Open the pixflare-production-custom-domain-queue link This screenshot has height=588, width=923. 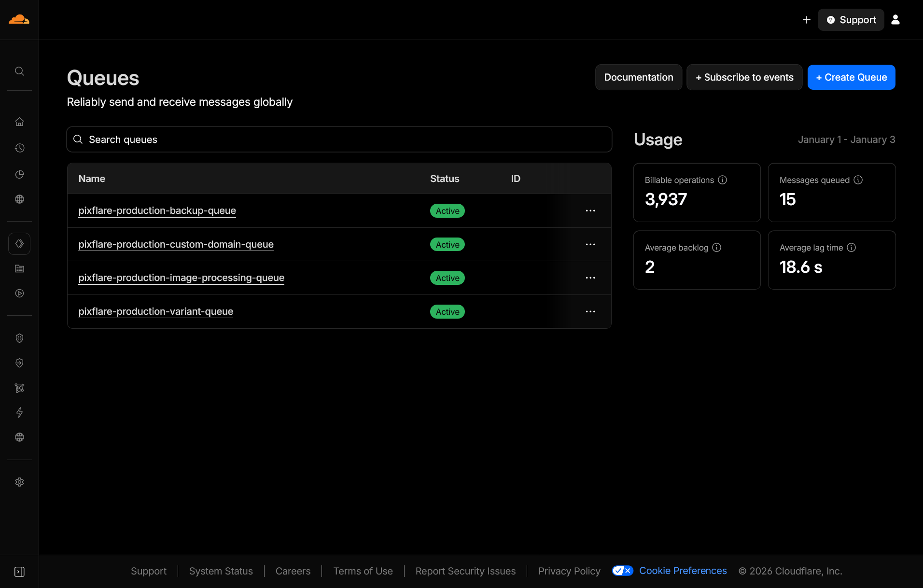click(176, 244)
